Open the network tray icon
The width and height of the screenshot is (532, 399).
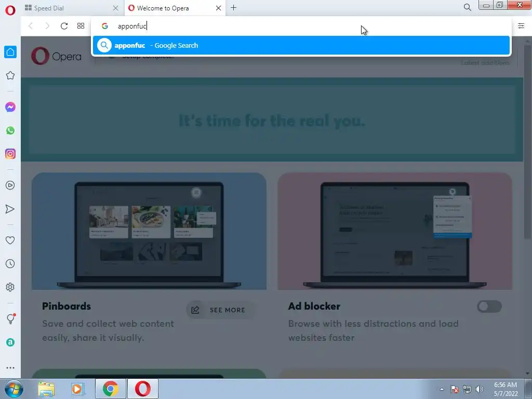coord(467,389)
